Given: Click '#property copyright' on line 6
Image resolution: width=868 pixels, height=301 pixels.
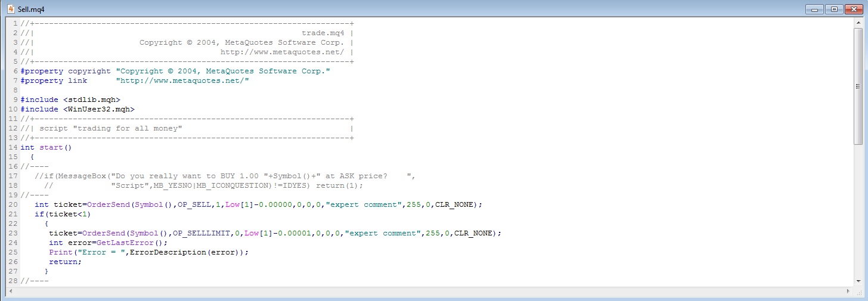Looking at the screenshot, I should coord(66,71).
